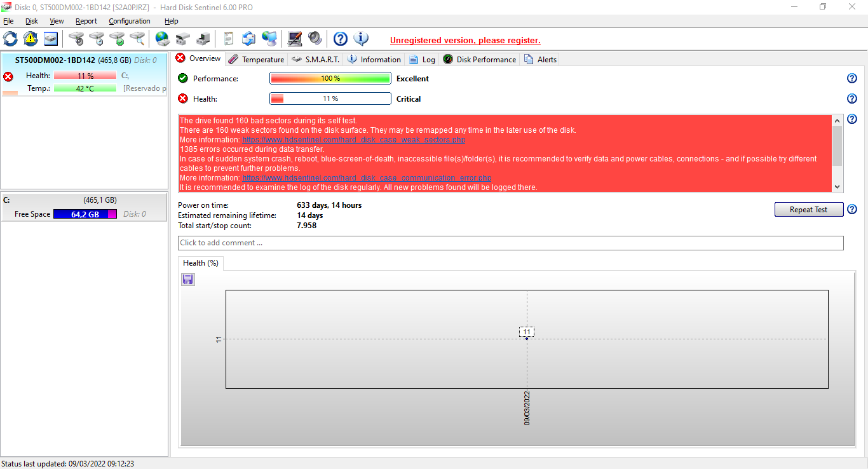Image resolution: width=868 pixels, height=469 pixels.
Task: Select the Overview tab
Action: 198,58
